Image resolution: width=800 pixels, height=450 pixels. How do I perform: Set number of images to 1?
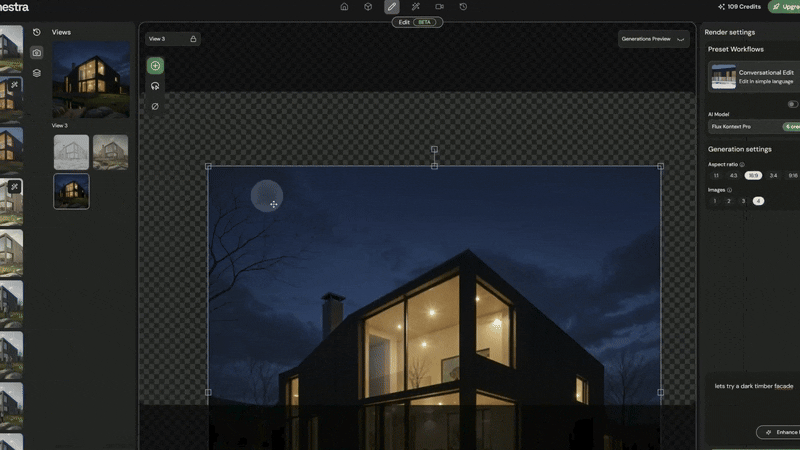tap(715, 201)
